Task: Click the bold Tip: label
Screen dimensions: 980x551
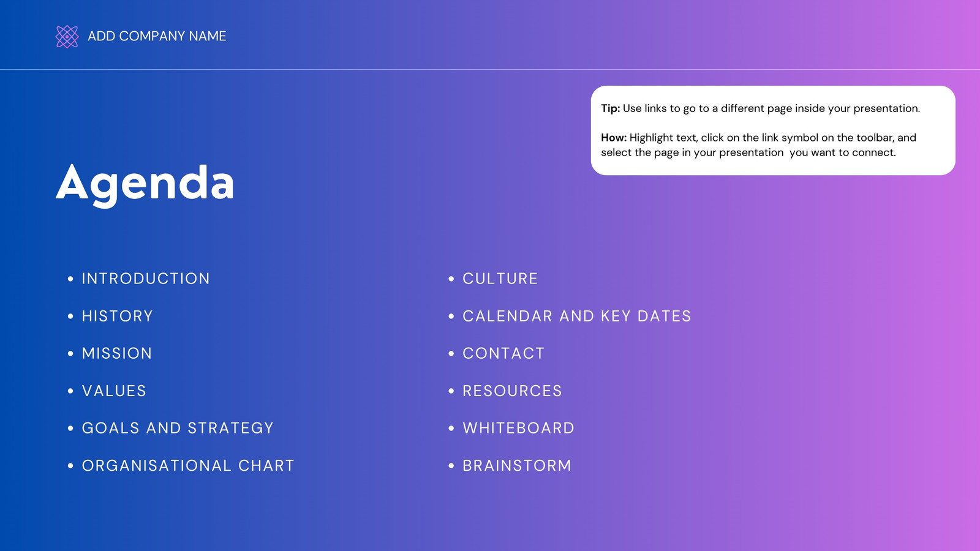Action: (611, 108)
